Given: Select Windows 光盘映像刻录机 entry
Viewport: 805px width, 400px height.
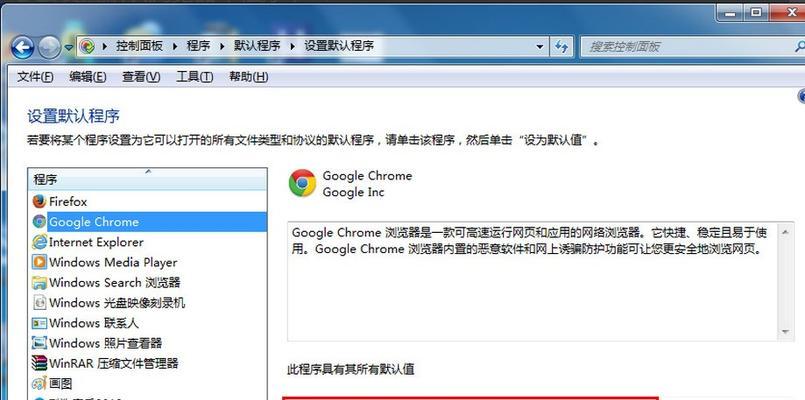Looking at the screenshot, I should click(x=148, y=302).
